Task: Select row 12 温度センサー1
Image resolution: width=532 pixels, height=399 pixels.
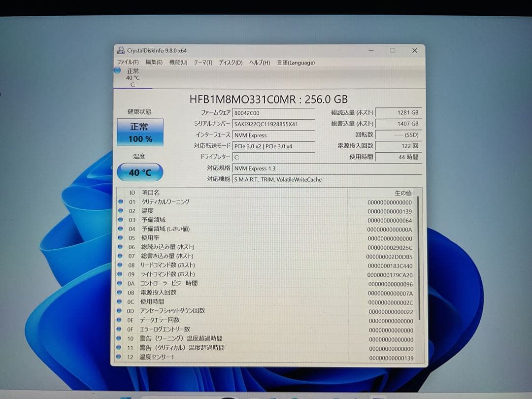Action: pos(266,357)
